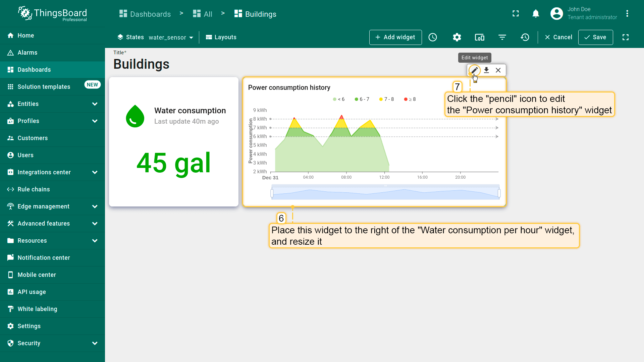Open Alarms in the sidebar

(x=28, y=53)
